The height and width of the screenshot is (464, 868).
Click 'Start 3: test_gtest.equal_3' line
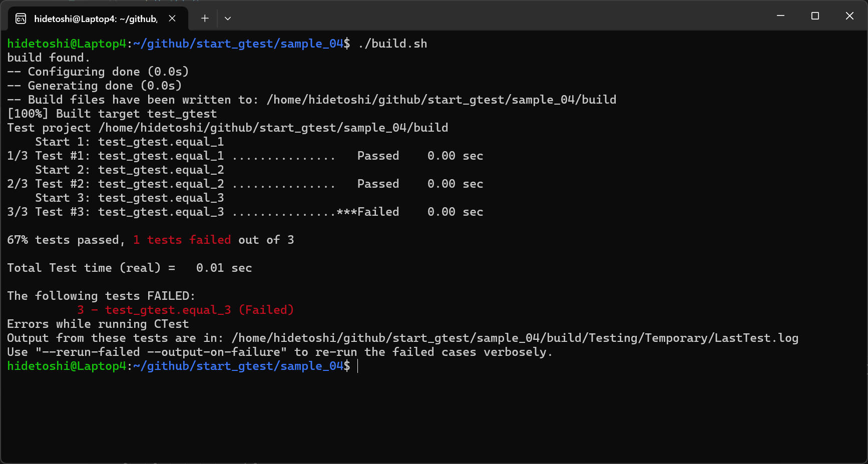click(130, 198)
